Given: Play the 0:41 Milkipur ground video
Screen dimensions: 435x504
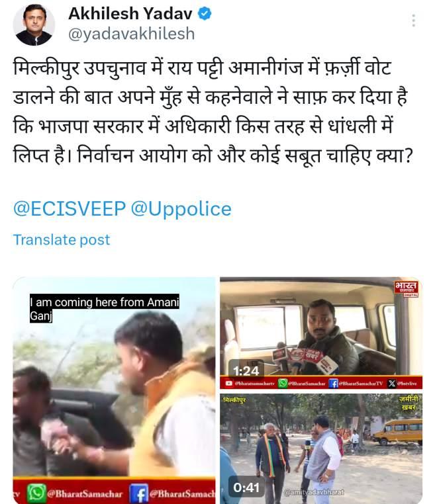Looking at the screenshot, I should pos(321,448).
